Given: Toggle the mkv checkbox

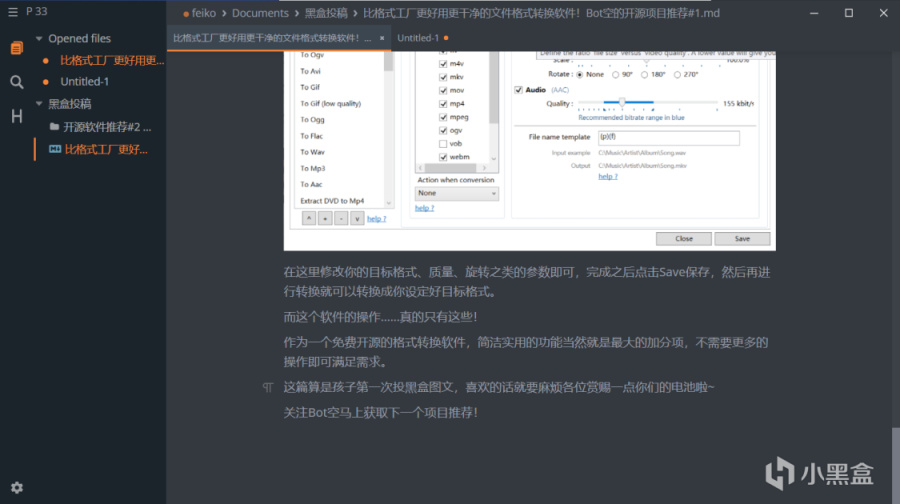Looking at the screenshot, I should pyautogui.click(x=443, y=77).
